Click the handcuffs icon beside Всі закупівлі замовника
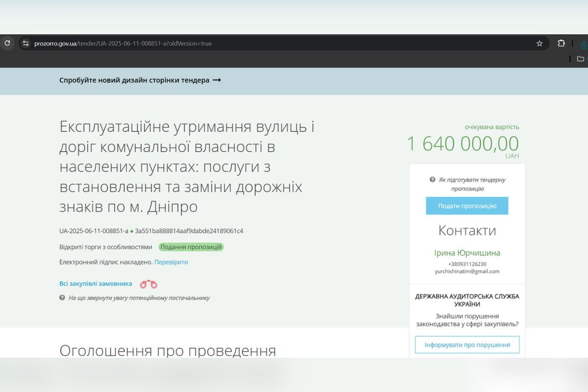588x392 pixels. pyautogui.click(x=149, y=284)
